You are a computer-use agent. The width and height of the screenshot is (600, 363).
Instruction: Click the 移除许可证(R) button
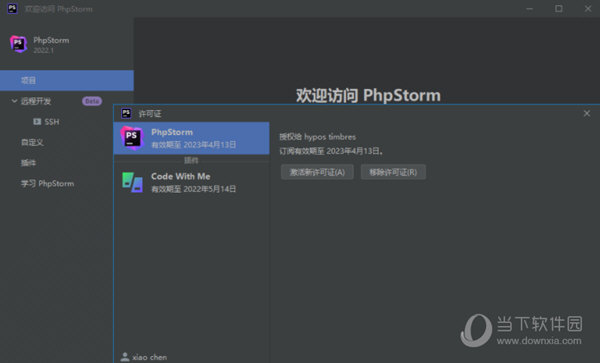[x=393, y=172]
